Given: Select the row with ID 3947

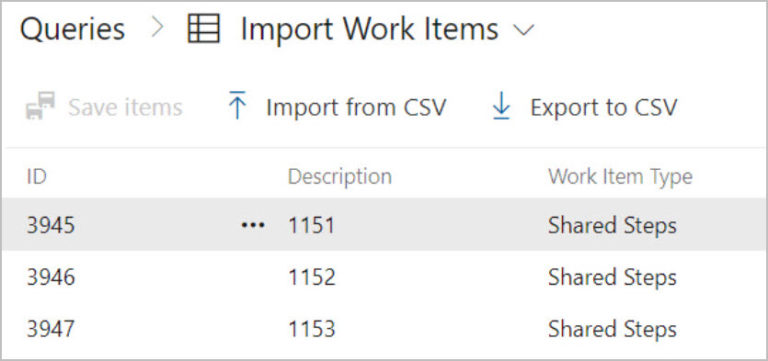Looking at the screenshot, I should 384,329.
